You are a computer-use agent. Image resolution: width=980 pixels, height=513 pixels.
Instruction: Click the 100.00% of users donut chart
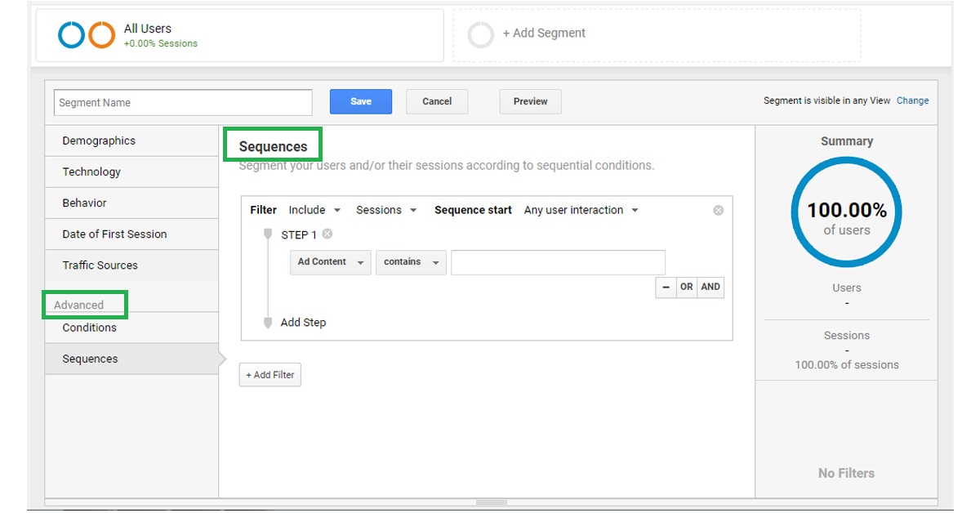click(x=846, y=211)
